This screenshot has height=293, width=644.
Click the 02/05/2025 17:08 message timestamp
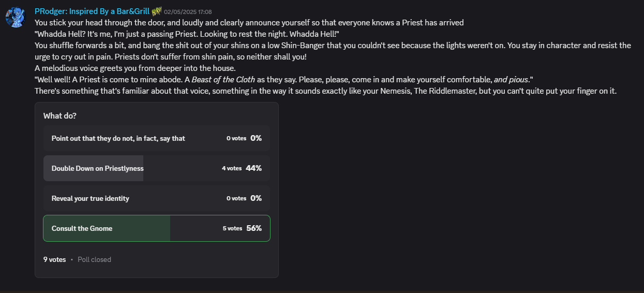click(x=188, y=12)
